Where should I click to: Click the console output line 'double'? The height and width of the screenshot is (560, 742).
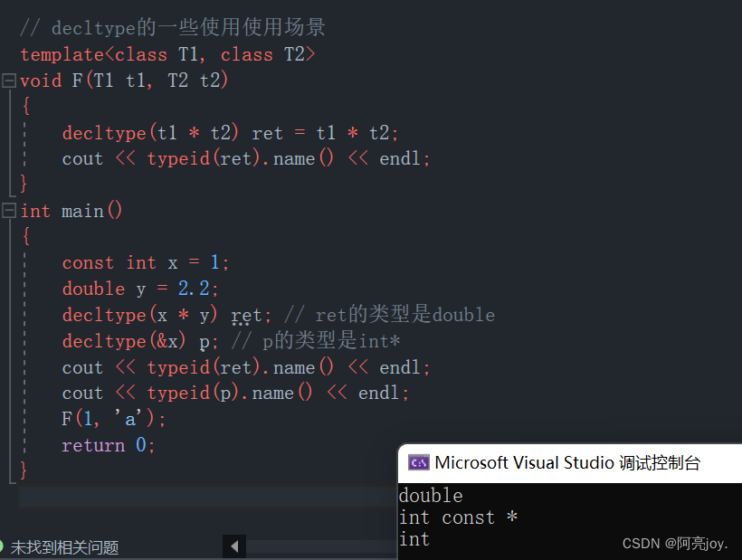coord(431,496)
